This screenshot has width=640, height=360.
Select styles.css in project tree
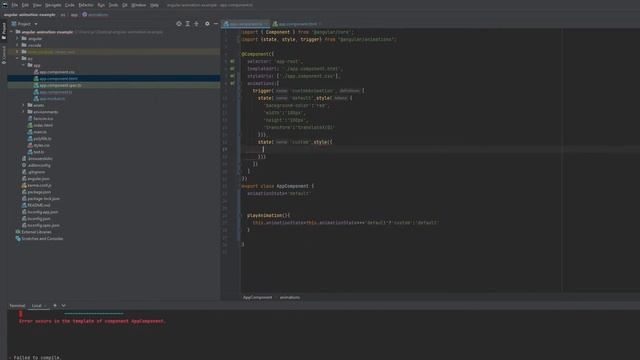coord(41,145)
